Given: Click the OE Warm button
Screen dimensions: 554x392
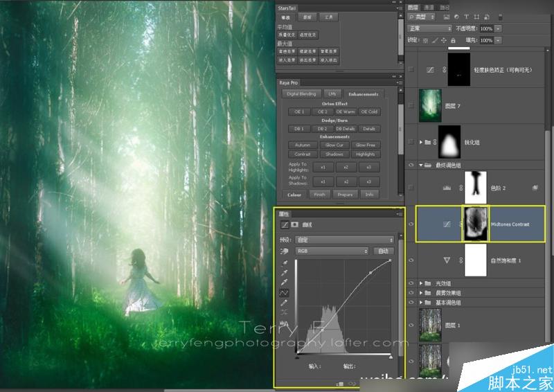Looking at the screenshot, I should tap(345, 112).
